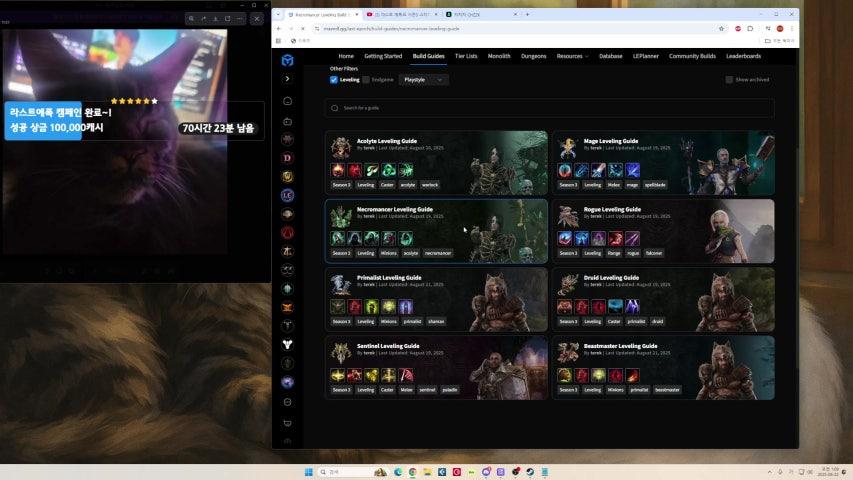Viewport: 853px width, 480px height.
Task: Open a new browser tab with plus
Action: [x=527, y=15]
